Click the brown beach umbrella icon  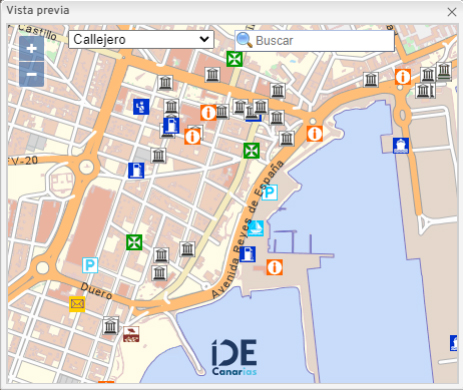(x=131, y=334)
